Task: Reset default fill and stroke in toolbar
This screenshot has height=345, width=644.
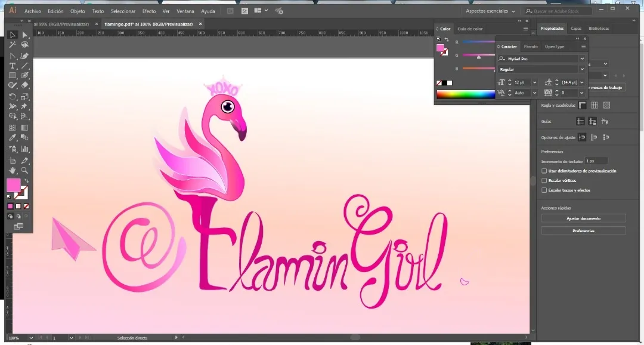Action: click(x=9, y=197)
